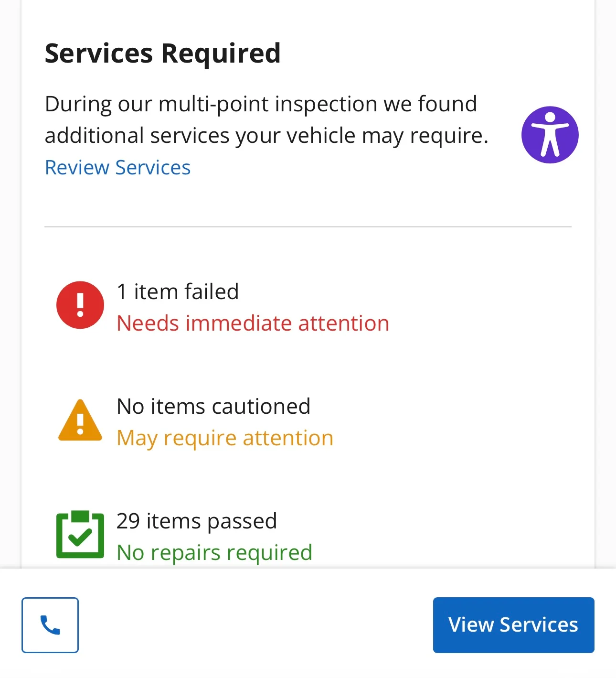Click the 'May require attention' orange text
Image resolution: width=616 pixels, height=678 pixels.
(x=225, y=438)
